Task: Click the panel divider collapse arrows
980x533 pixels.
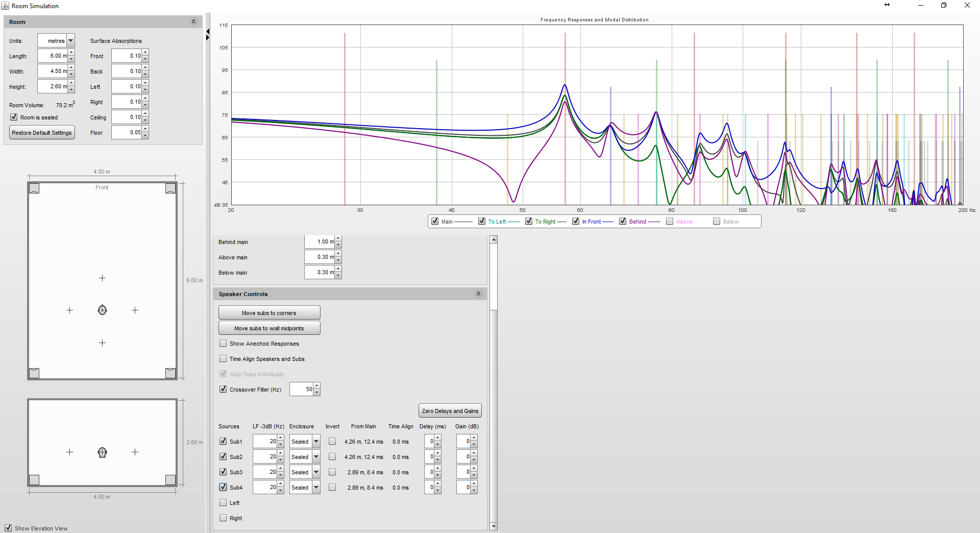Action: (208, 35)
